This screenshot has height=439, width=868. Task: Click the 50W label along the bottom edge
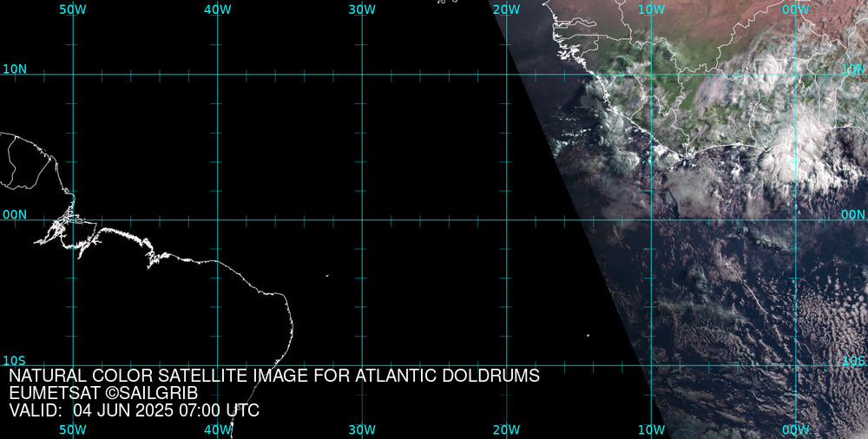tap(73, 429)
